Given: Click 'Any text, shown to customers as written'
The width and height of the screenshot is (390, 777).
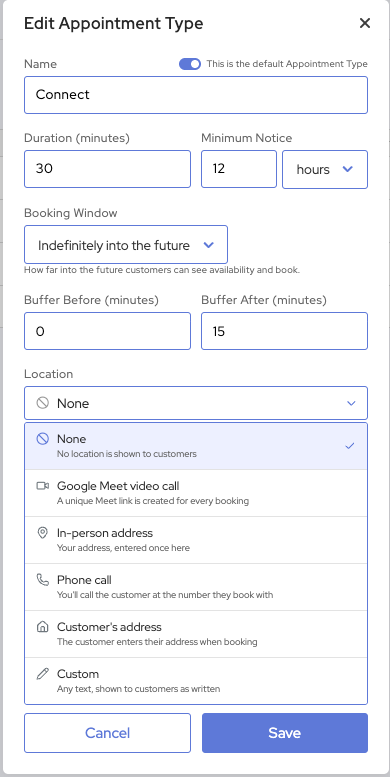Looking at the screenshot, I should (138, 689).
